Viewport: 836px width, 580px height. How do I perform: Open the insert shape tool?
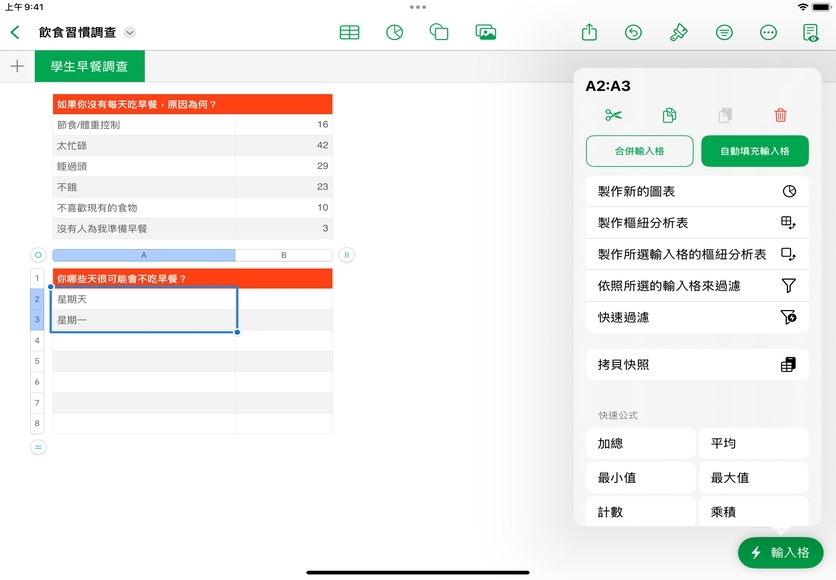pyautogui.click(x=439, y=32)
